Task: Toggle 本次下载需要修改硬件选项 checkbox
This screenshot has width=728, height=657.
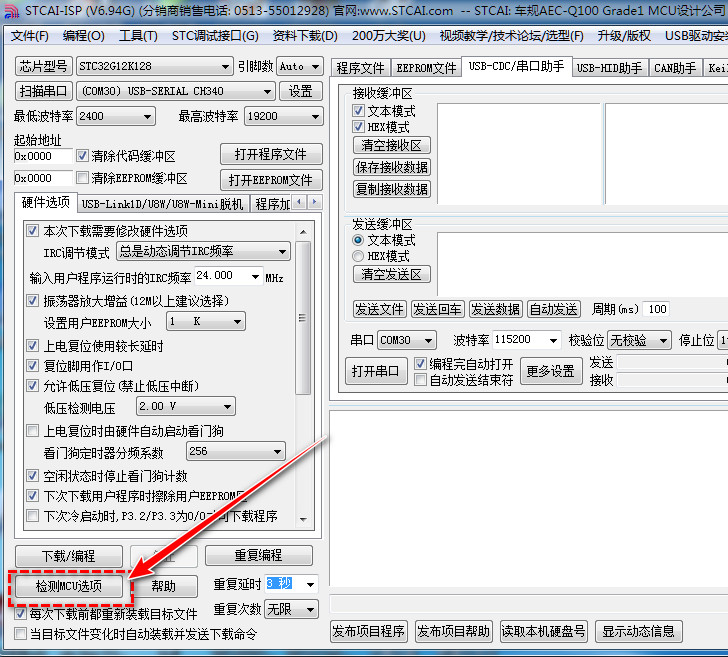Action: (x=32, y=230)
